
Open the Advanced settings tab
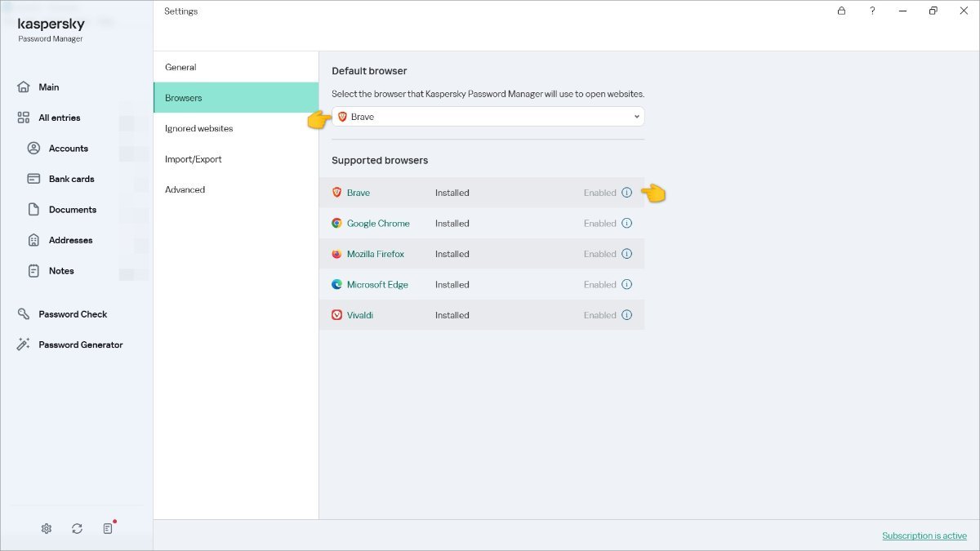click(185, 189)
